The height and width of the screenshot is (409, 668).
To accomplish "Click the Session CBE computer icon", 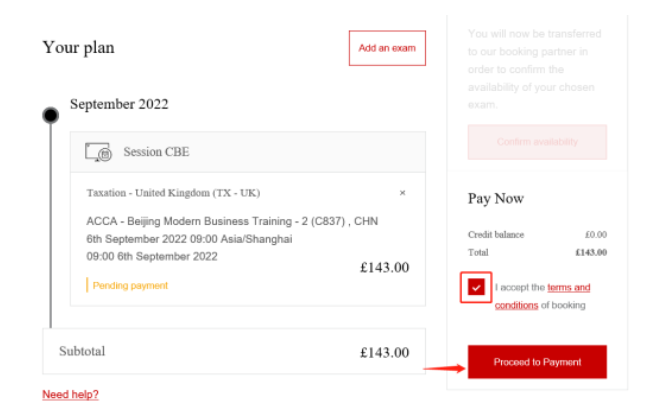I will click(98, 153).
